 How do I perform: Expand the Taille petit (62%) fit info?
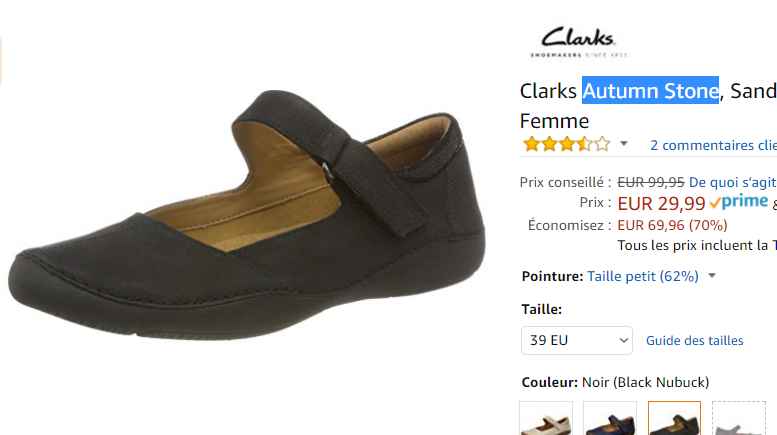(x=712, y=275)
